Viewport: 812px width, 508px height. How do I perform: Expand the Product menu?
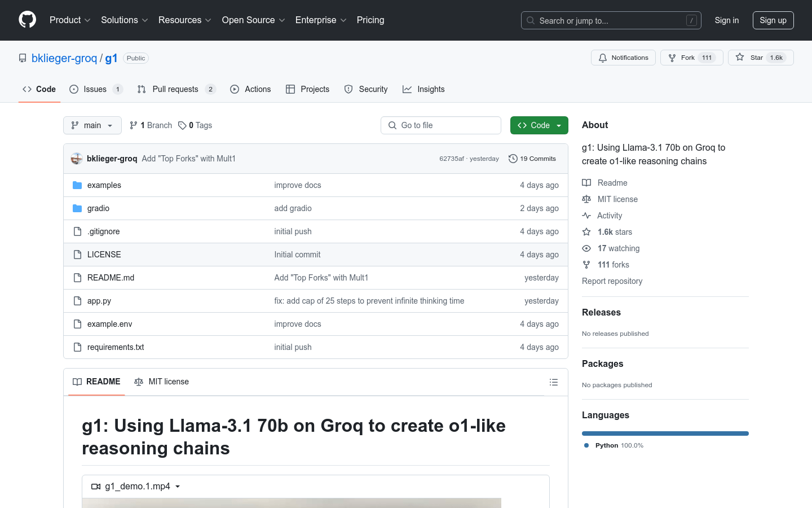tap(70, 20)
